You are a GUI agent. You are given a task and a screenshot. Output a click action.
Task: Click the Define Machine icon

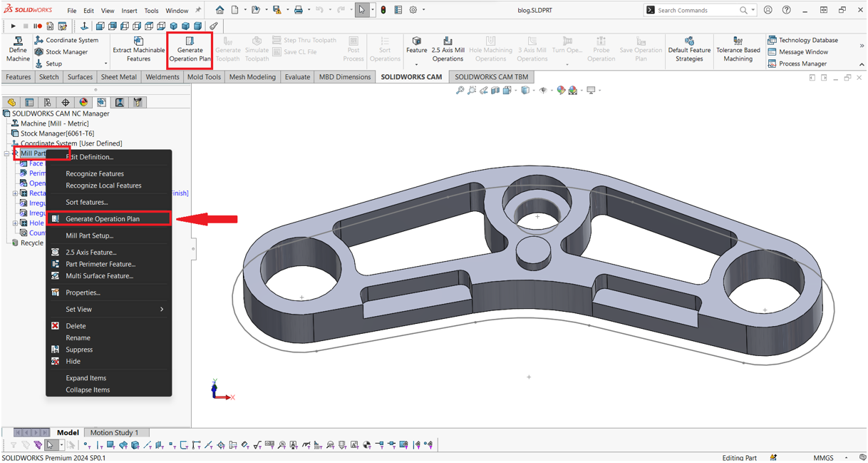click(x=18, y=50)
